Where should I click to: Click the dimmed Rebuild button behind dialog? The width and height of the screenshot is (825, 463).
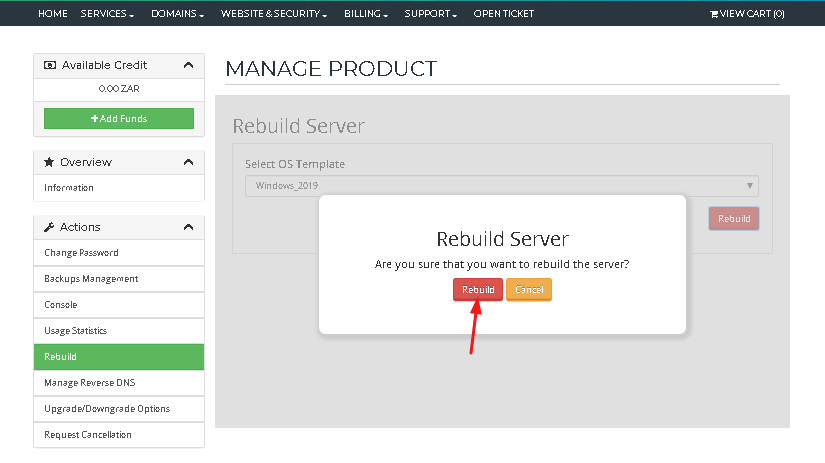pyautogui.click(x=734, y=218)
